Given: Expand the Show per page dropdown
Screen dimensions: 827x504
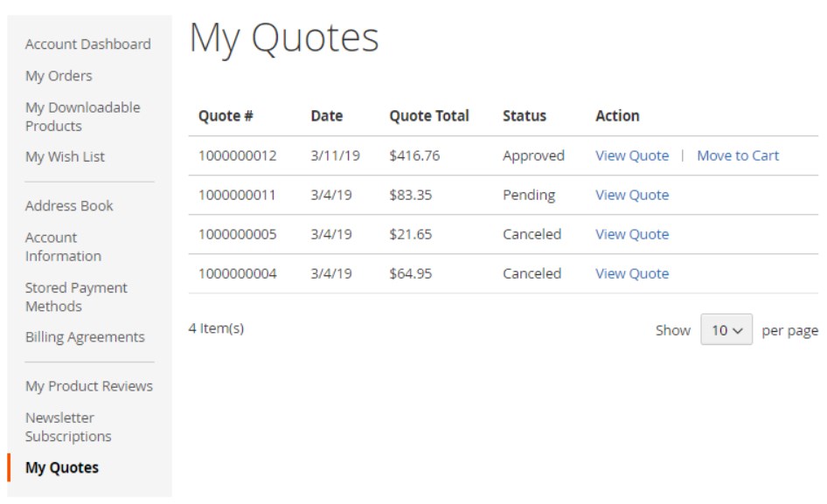Looking at the screenshot, I should tap(726, 330).
